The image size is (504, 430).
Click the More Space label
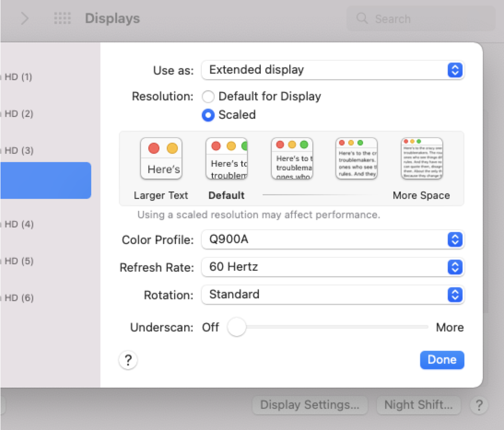click(421, 195)
